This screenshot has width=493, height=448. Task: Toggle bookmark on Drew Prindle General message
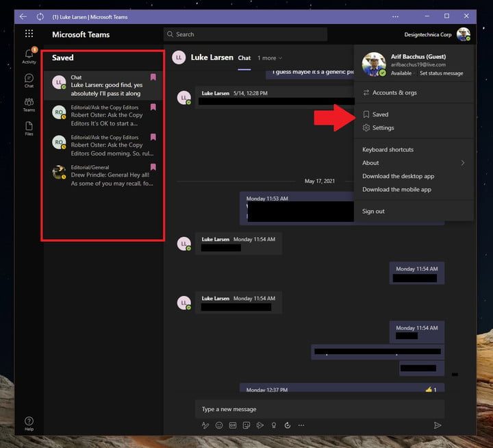153,166
